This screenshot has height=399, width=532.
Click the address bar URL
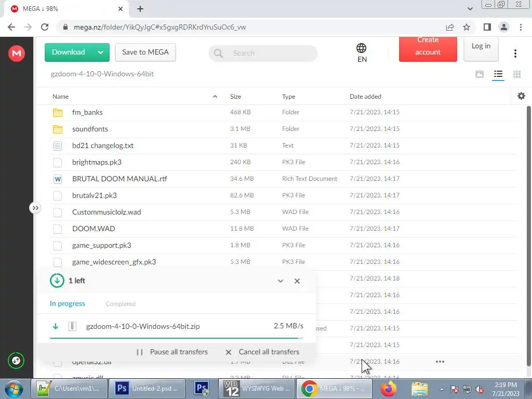tap(159, 27)
